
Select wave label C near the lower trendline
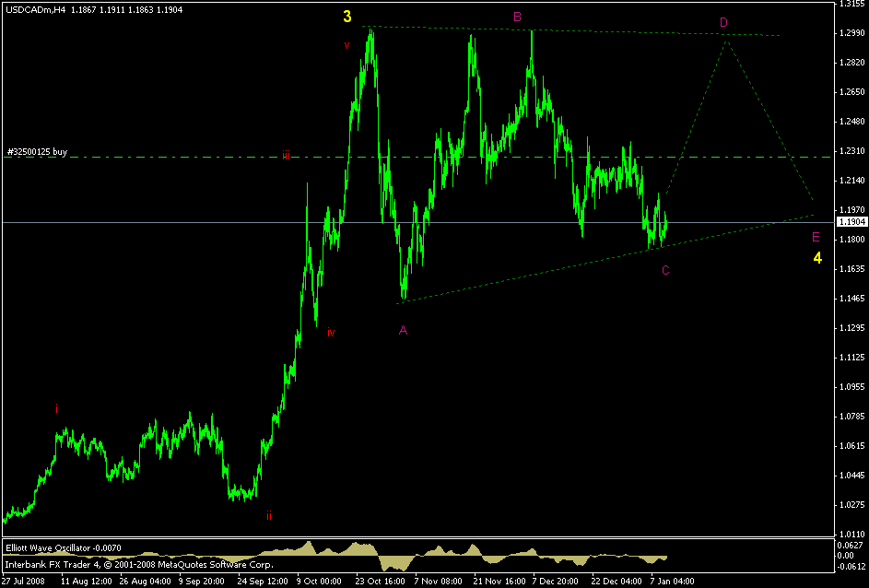click(x=666, y=271)
